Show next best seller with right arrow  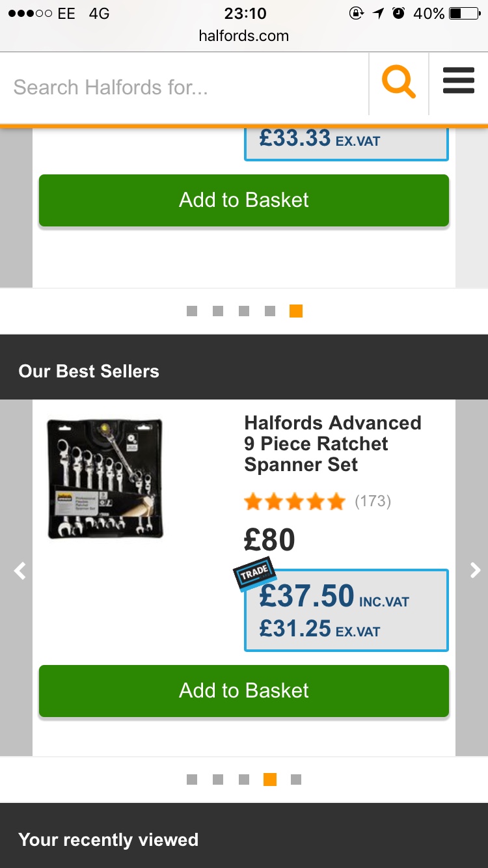coord(475,571)
